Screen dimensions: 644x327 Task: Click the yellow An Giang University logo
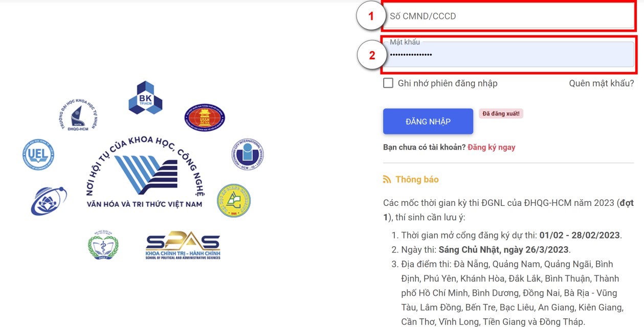click(234, 201)
